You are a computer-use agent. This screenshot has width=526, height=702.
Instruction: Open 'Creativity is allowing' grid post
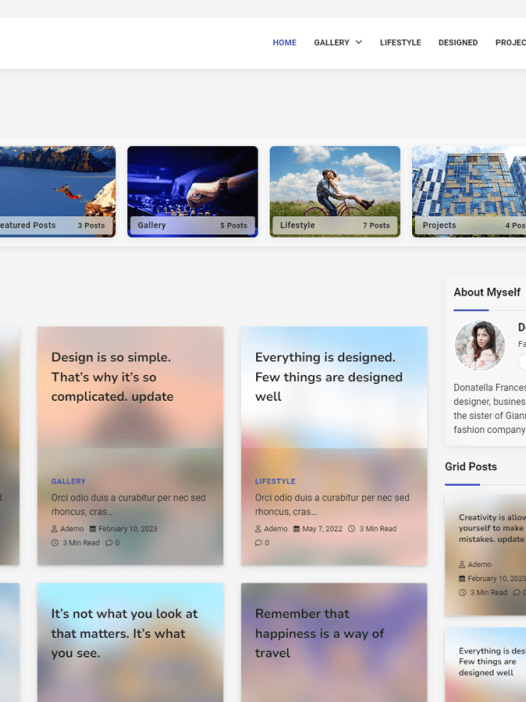pos(492,528)
